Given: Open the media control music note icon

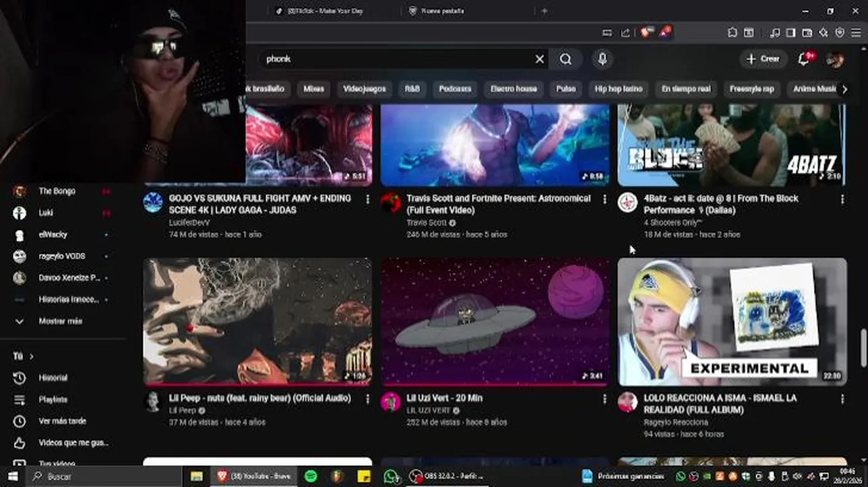Looking at the screenshot, I should point(775,32).
